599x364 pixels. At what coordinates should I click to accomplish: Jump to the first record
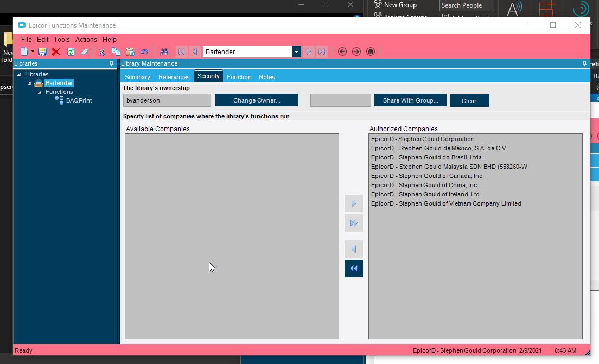[181, 52]
